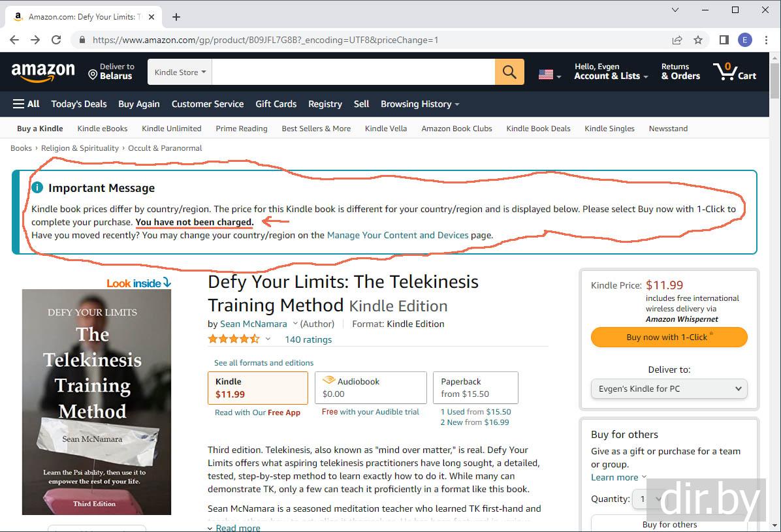Image resolution: width=781 pixels, height=532 pixels.
Task: Click the orange search magnifier button
Action: tap(509, 72)
